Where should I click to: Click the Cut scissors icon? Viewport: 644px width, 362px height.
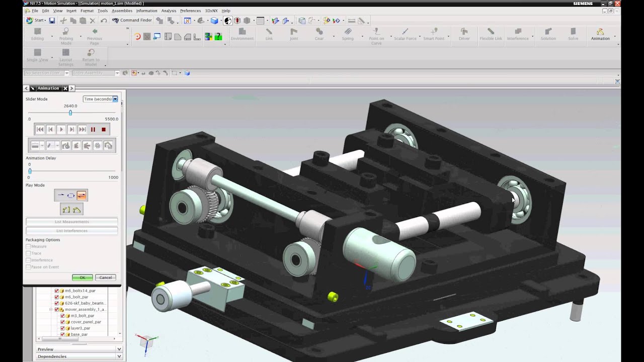click(x=63, y=21)
